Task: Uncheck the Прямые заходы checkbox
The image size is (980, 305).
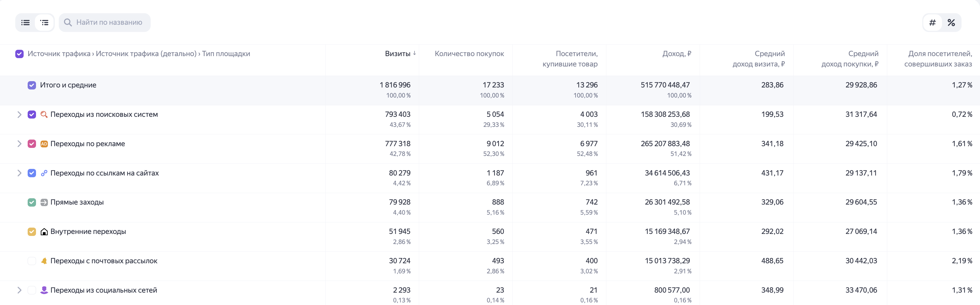Action: click(32, 203)
